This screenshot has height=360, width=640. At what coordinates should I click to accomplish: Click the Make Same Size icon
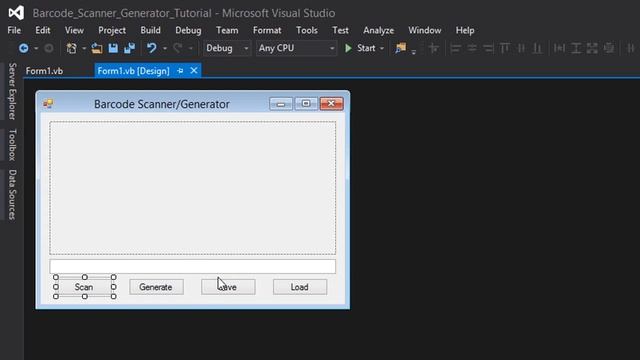click(x=592, y=49)
